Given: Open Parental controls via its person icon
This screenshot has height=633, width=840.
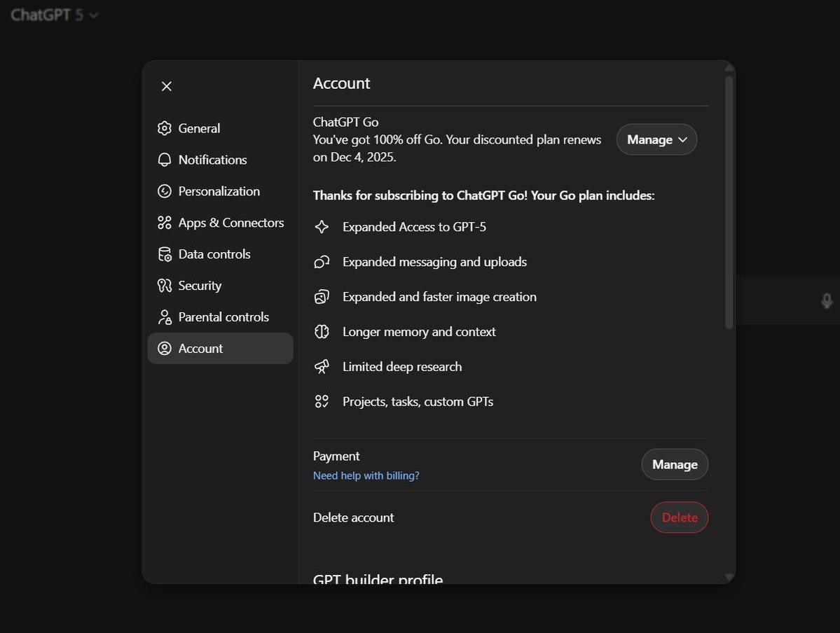Looking at the screenshot, I should tap(164, 316).
